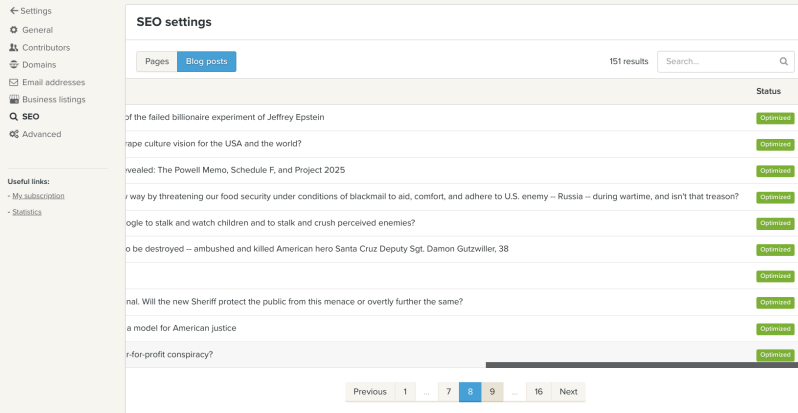Click the Contributors people icon
This screenshot has height=413, width=798.
pyautogui.click(x=13, y=47)
